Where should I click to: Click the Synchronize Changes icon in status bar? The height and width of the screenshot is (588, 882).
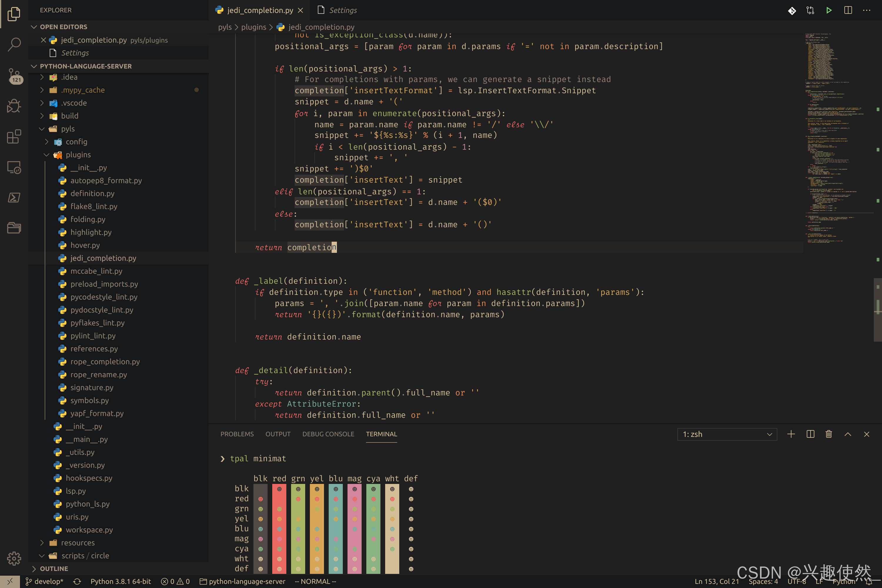pyautogui.click(x=77, y=581)
